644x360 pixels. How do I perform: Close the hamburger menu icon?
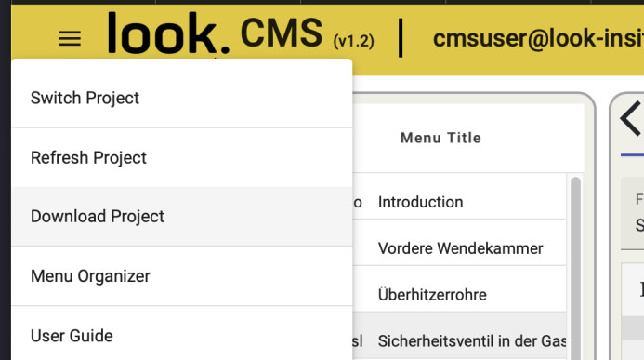pos(70,39)
